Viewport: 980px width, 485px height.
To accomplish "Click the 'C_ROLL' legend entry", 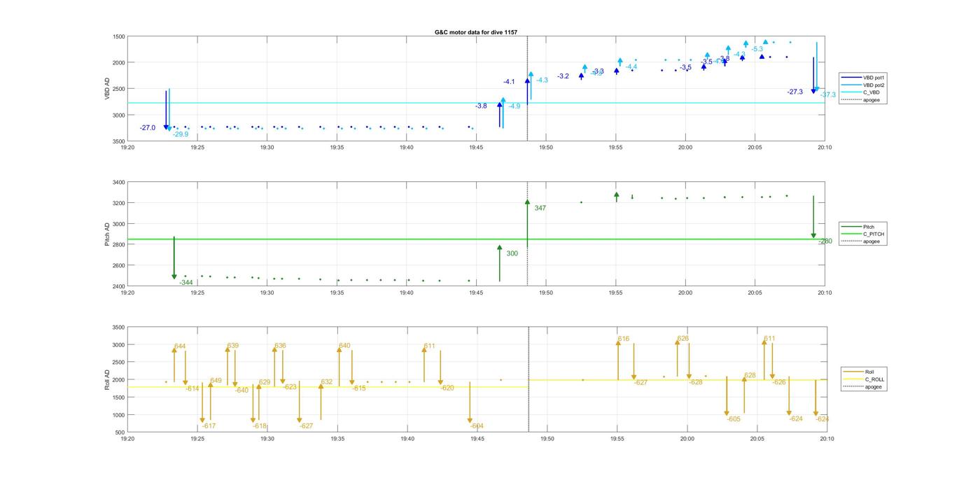I will point(874,379).
